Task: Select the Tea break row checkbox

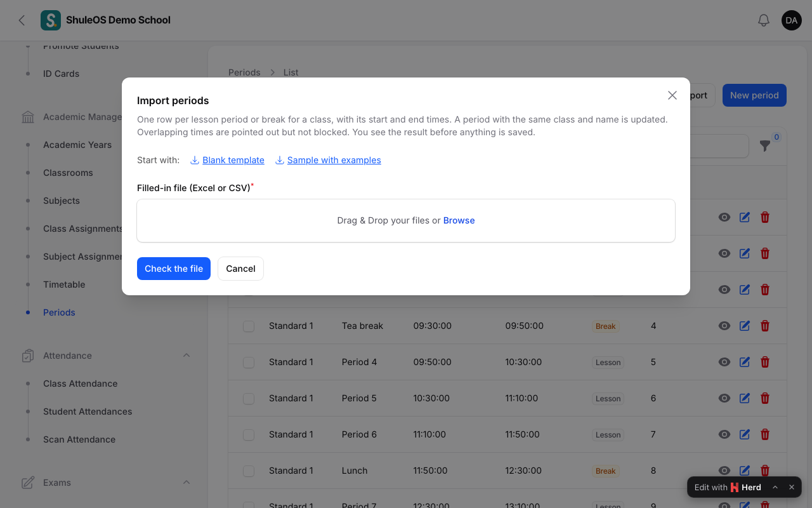Action: 249,326
